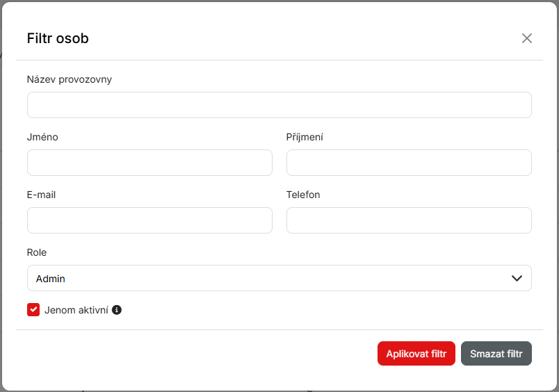This screenshot has width=559, height=392.
Task: Click the Příjmení field label
Action: coord(305,137)
